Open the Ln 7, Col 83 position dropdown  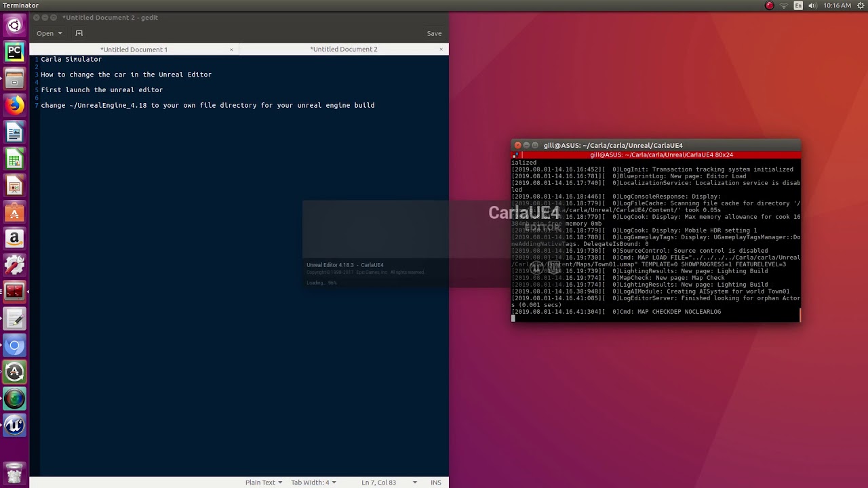click(389, 483)
